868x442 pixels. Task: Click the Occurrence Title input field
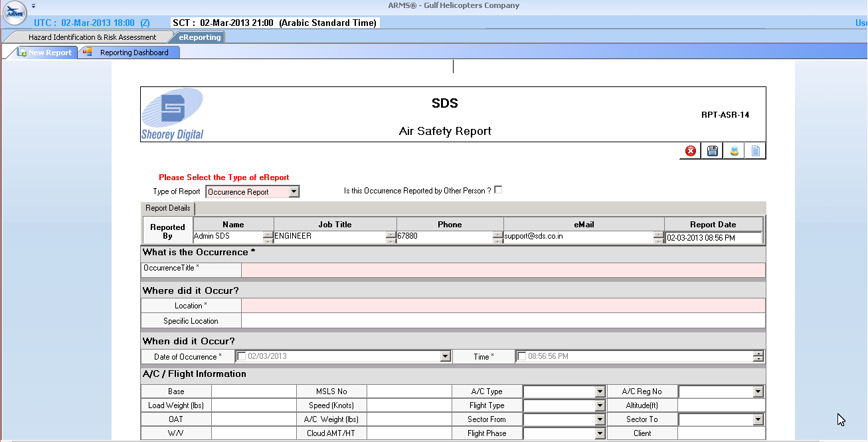[x=503, y=270]
